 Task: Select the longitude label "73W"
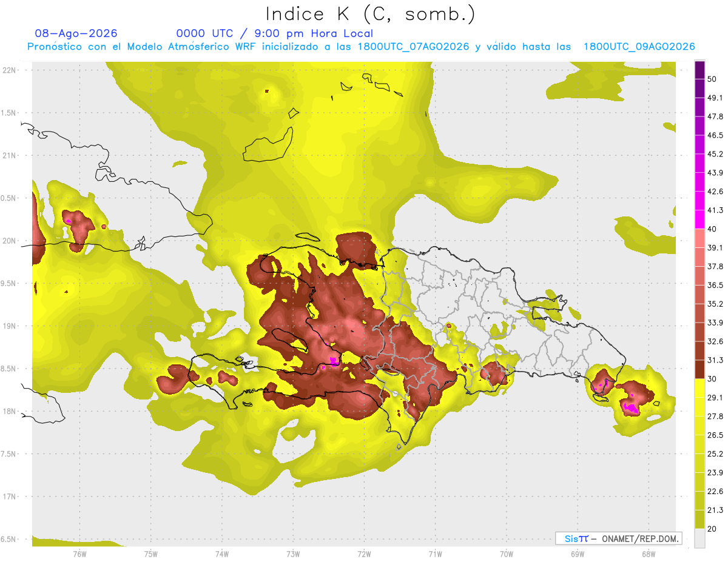(293, 553)
